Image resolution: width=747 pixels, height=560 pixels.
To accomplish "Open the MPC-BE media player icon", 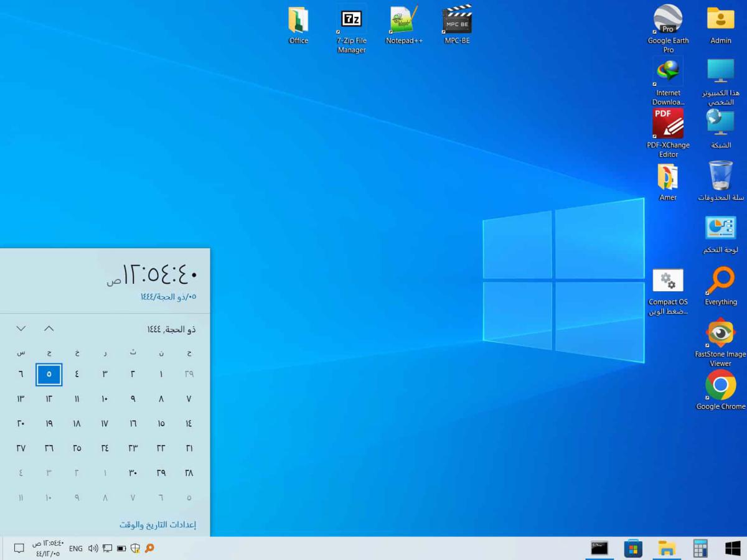I will (x=457, y=21).
